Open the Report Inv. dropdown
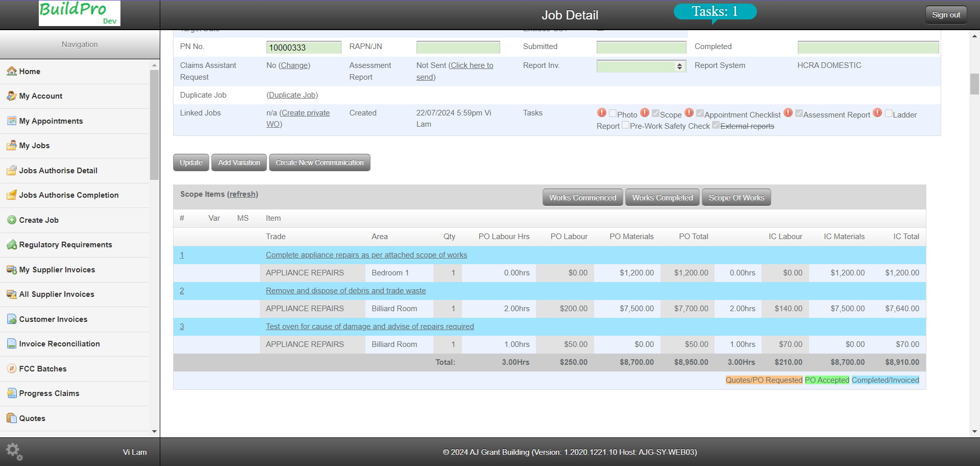The width and height of the screenshot is (980, 466). [641, 66]
